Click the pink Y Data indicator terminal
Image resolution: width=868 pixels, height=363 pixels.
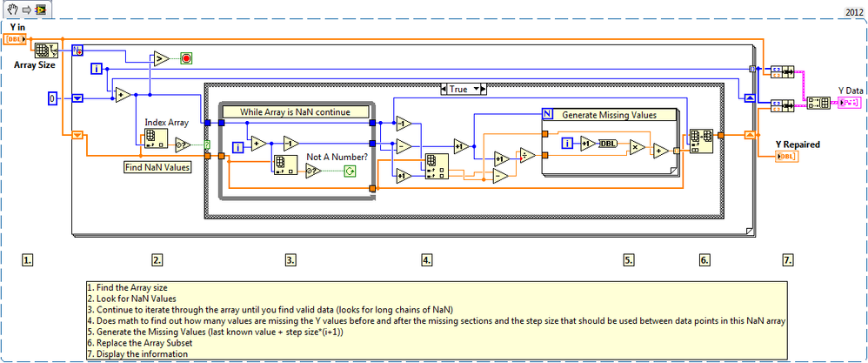[849, 103]
